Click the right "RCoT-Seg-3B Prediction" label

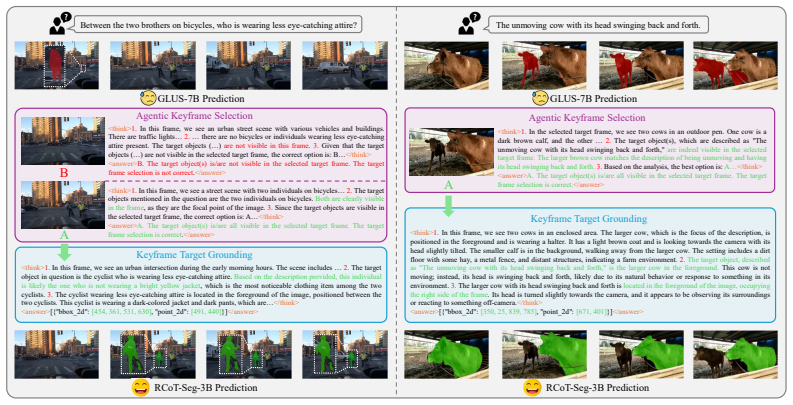click(597, 388)
